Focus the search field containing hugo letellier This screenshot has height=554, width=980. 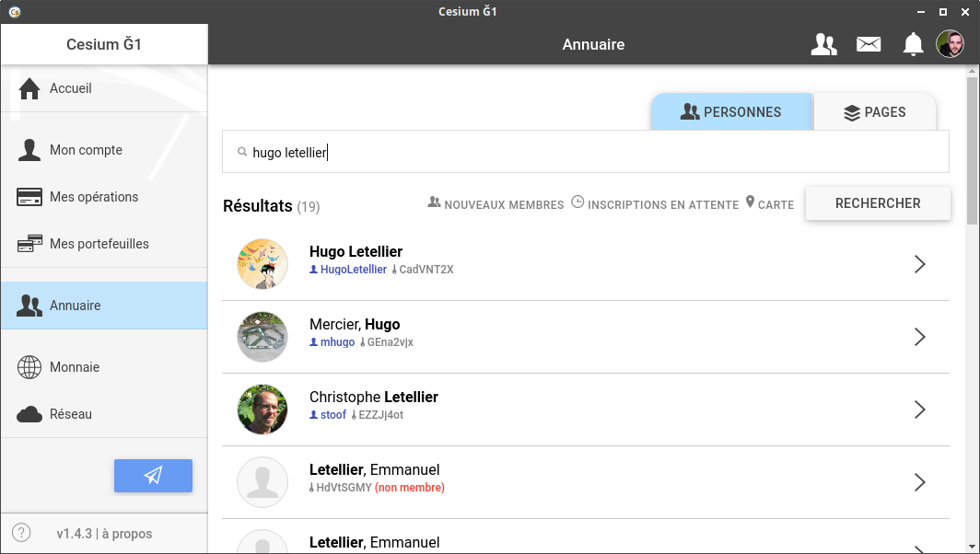(586, 152)
